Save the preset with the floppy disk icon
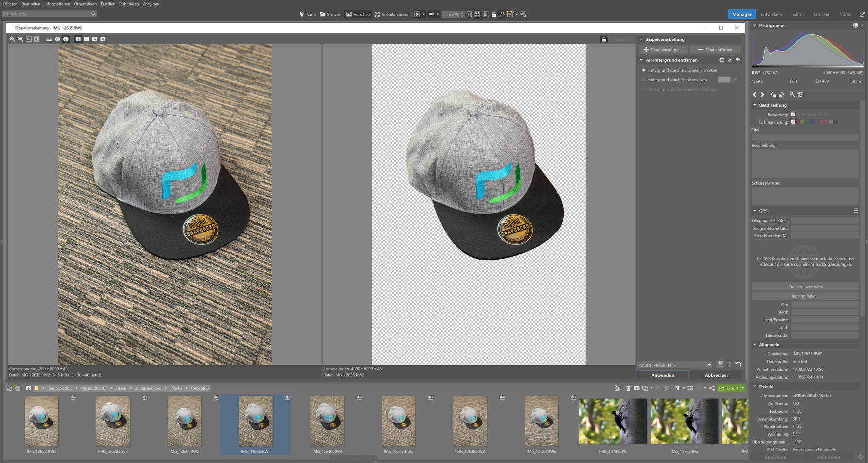Image resolution: width=868 pixels, height=463 pixels. pos(720,365)
